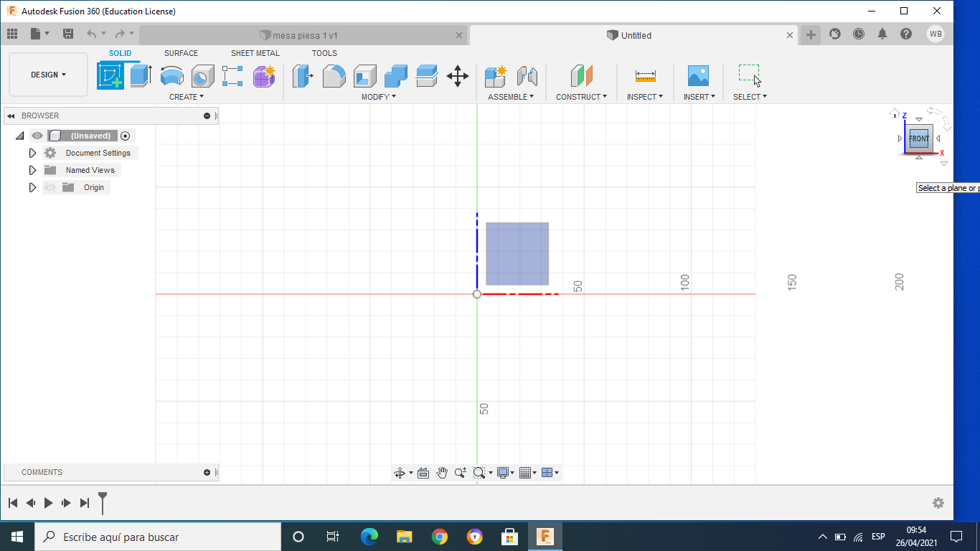Click the Look At icon
The image size is (980, 551).
click(x=423, y=473)
